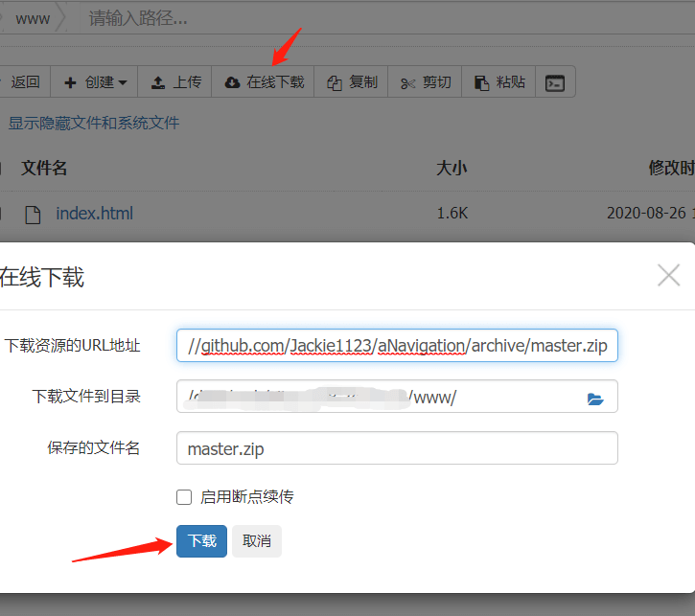This screenshot has width=695, height=616.
Task: Click the index.html file icon
Action: pos(33,214)
